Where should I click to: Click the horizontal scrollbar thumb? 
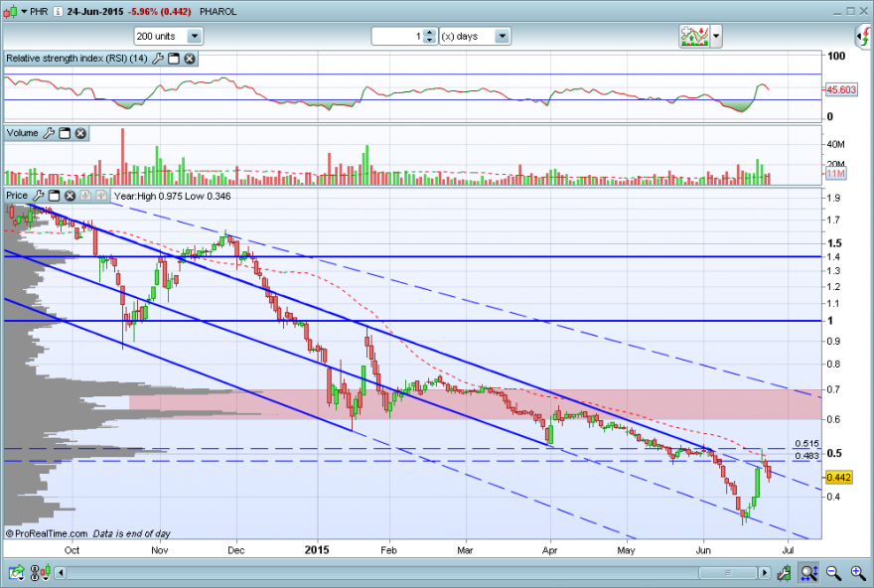pyautogui.click(x=727, y=572)
